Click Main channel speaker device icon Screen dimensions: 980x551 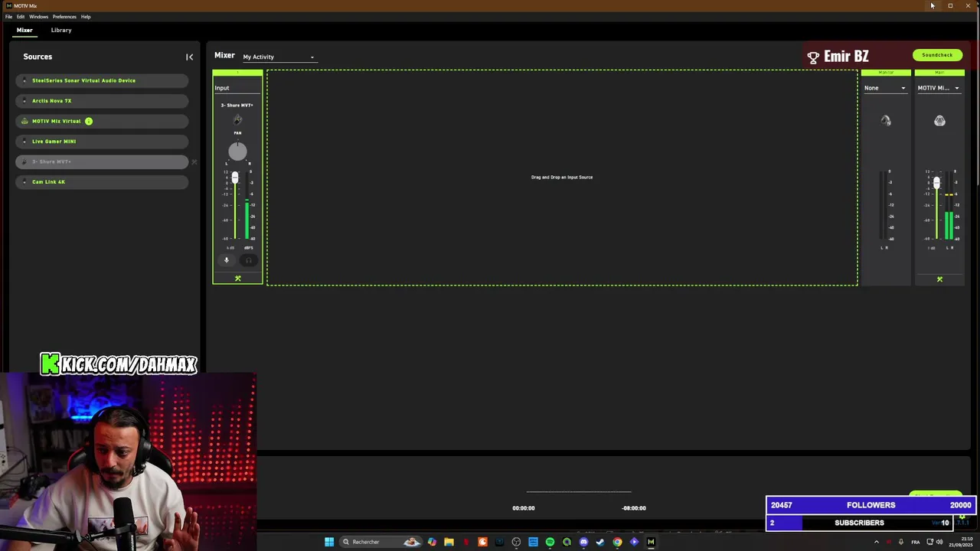[939, 121]
